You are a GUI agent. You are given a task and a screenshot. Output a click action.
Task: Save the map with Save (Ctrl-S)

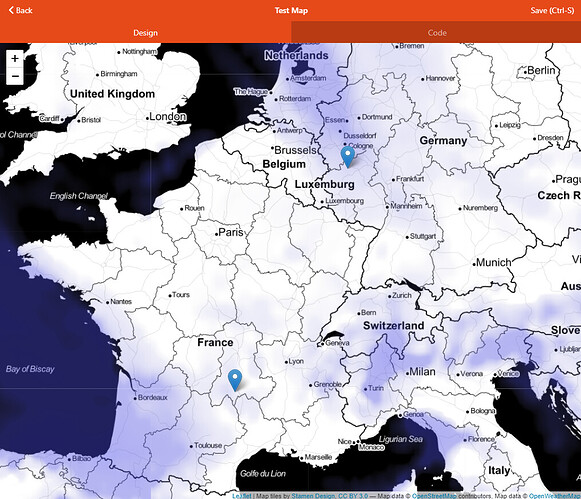click(552, 10)
